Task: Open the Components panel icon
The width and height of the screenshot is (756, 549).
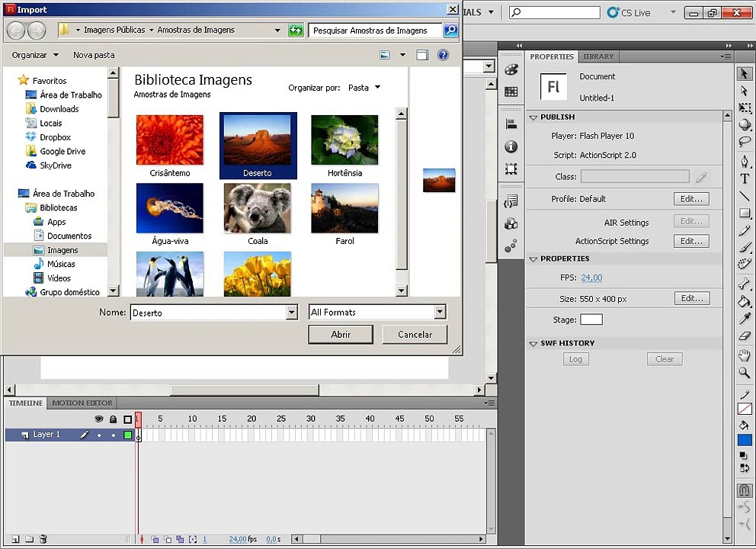Action: pos(511,223)
